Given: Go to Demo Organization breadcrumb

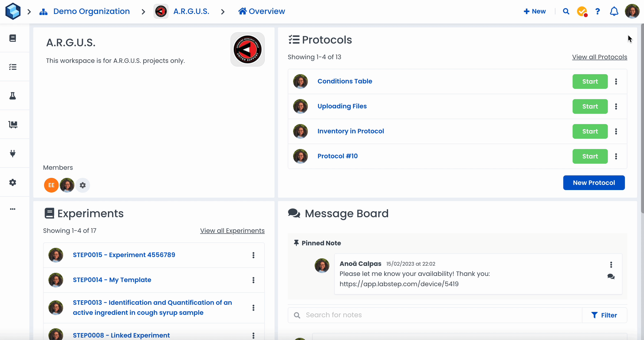Looking at the screenshot, I should pos(91,11).
